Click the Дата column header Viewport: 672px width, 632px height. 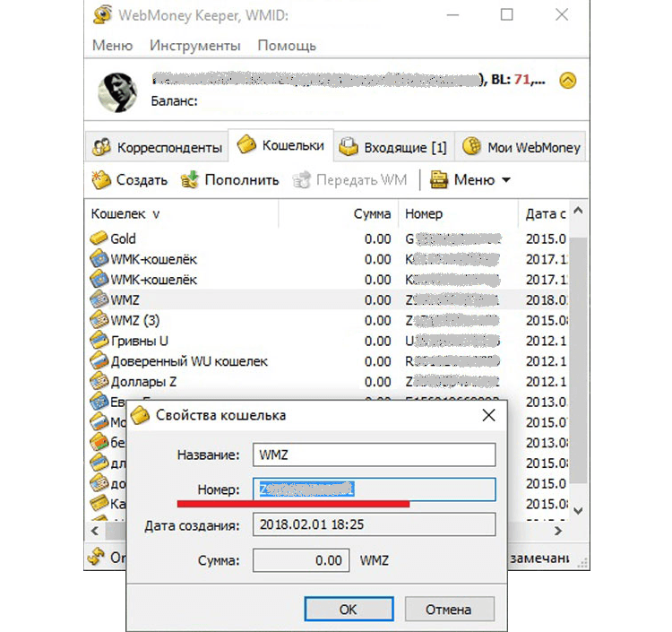coord(544,213)
